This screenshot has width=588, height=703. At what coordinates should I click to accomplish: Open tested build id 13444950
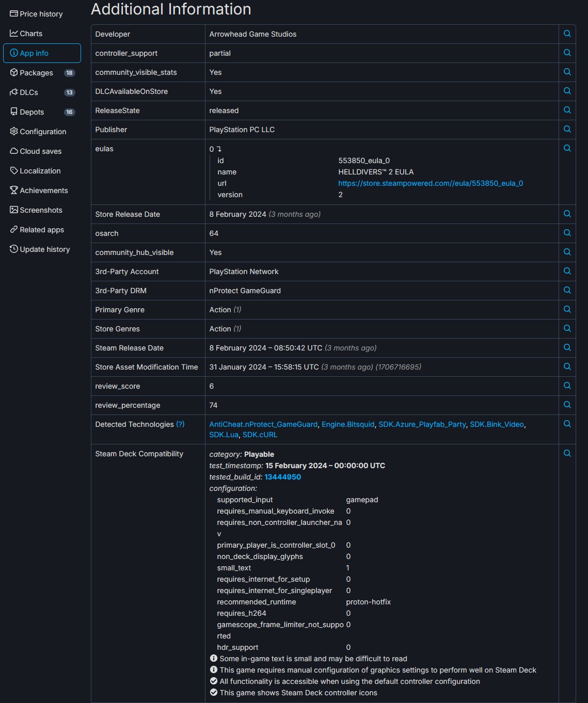click(282, 477)
